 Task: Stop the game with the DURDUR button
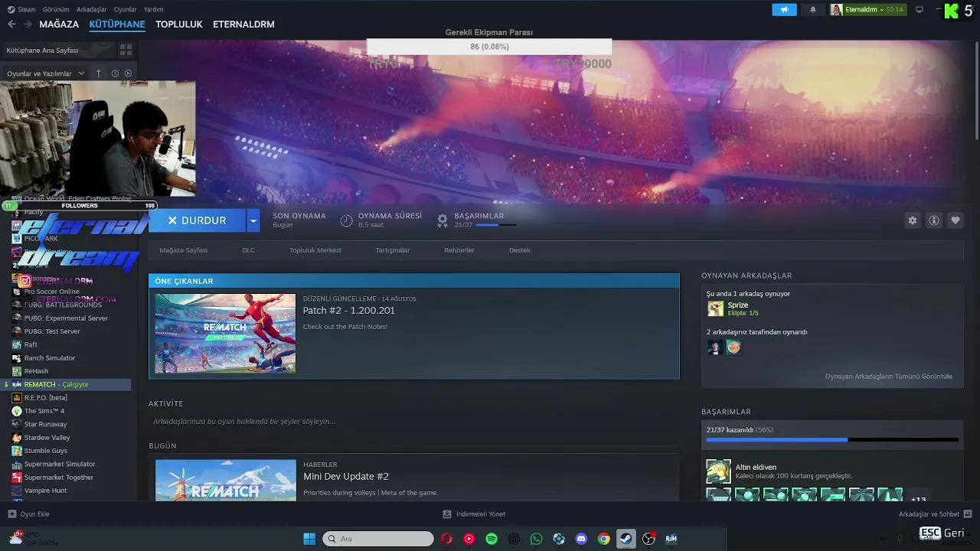point(198,220)
